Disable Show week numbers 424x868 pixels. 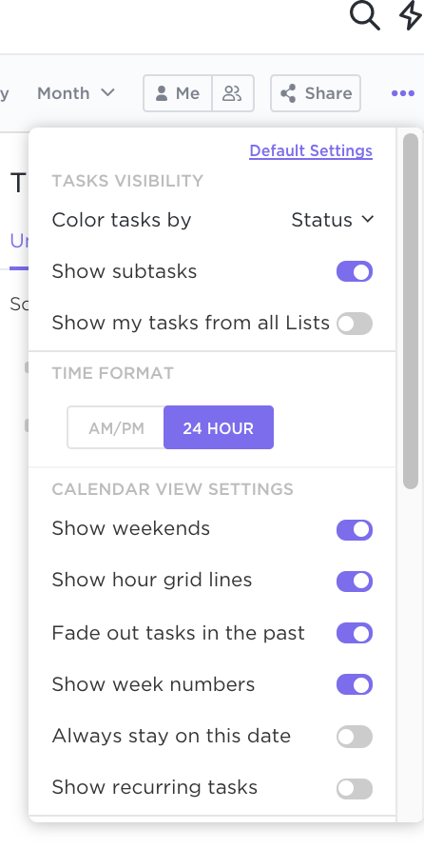coord(355,684)
